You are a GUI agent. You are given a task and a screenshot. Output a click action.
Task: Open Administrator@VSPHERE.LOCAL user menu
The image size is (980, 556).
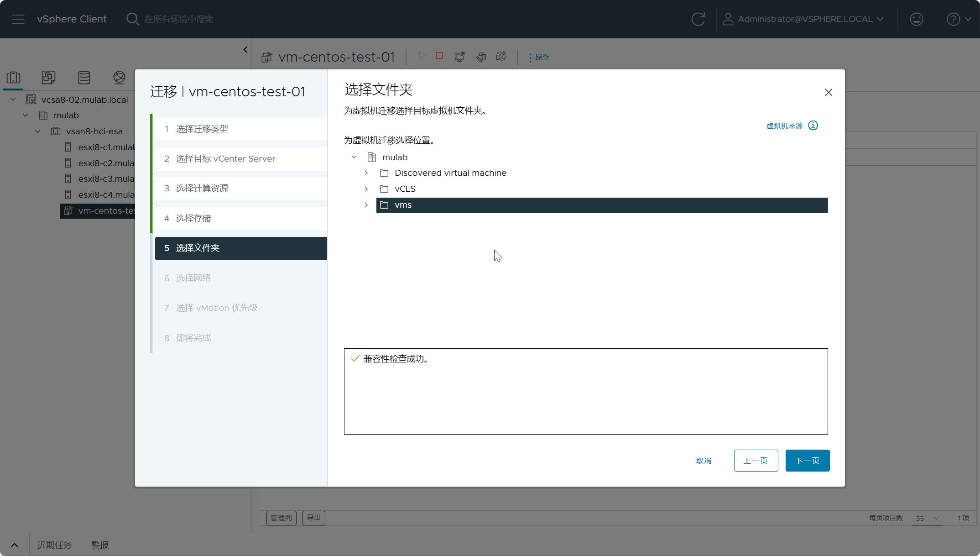point(803,19)
